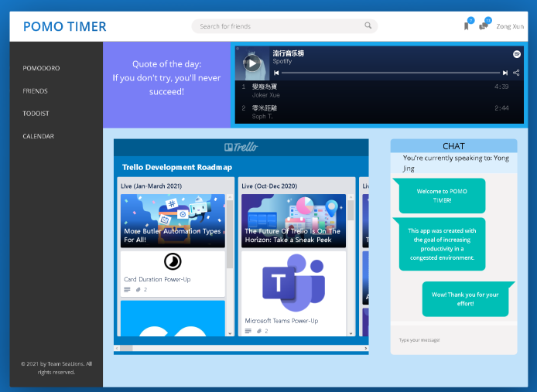Navigate to the CALENDAR page
Screen dimensions: 537x392
(39, 136)
